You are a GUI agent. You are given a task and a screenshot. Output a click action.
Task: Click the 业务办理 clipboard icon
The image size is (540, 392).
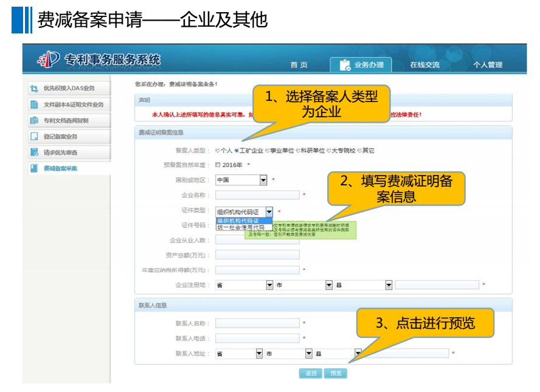[345, 64]
